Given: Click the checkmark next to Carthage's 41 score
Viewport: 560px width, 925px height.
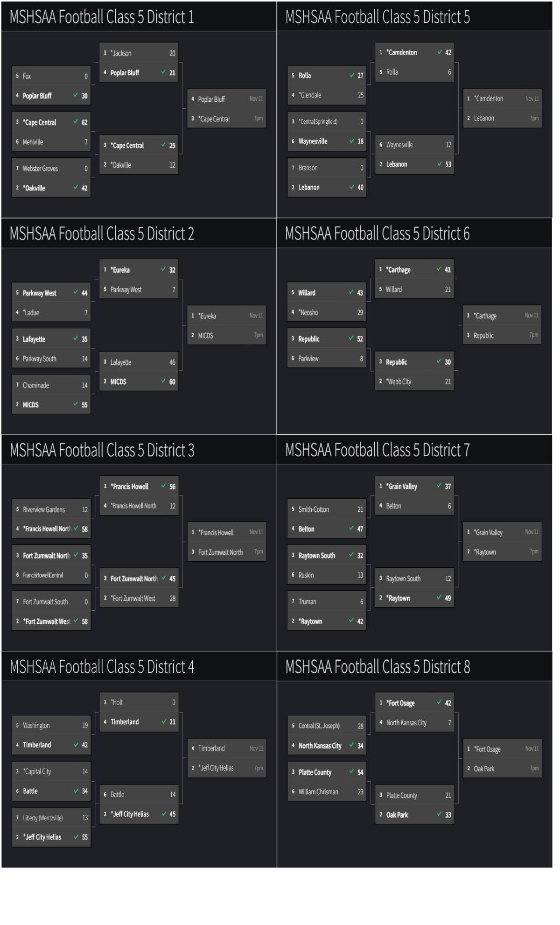Looking at the screenshot, I should click(439, 269).
